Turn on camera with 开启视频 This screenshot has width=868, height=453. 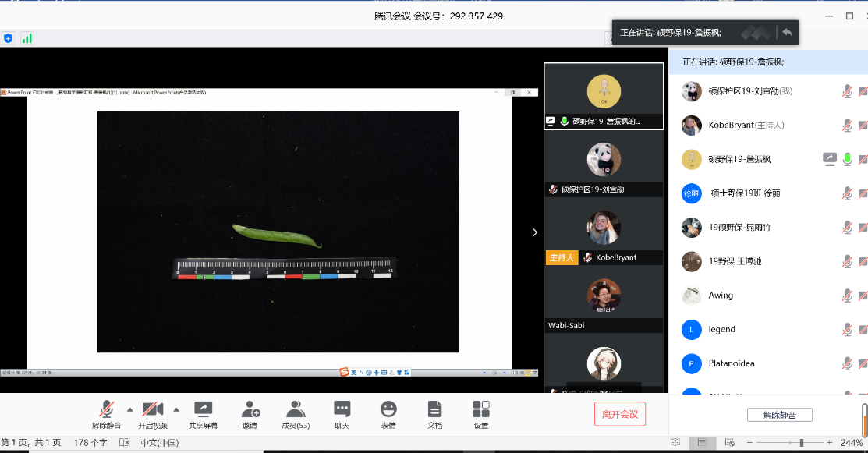coord(153,414)
